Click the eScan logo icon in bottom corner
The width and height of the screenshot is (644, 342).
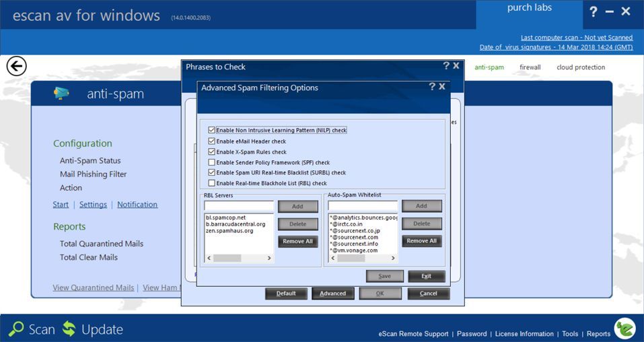pos(624,328)
